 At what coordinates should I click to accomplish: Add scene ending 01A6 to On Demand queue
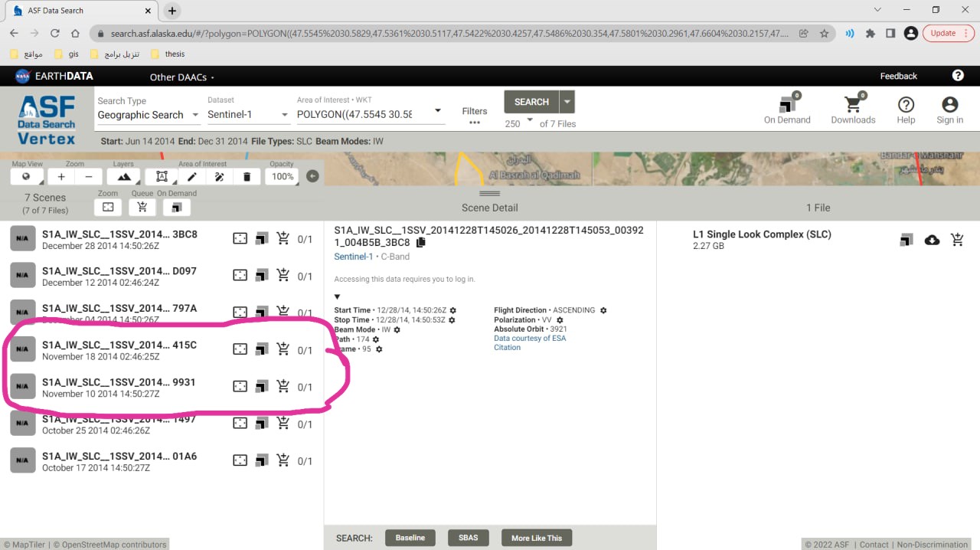click(262, 460)
